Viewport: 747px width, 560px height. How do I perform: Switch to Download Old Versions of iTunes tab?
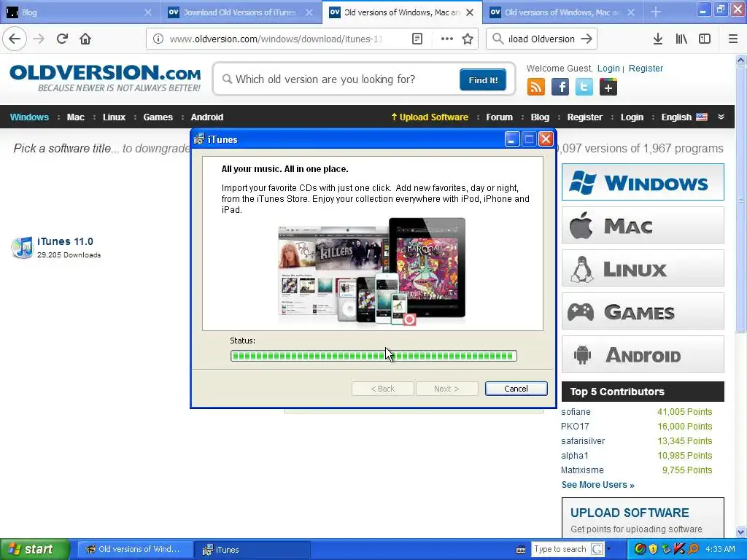click(241, 12)
